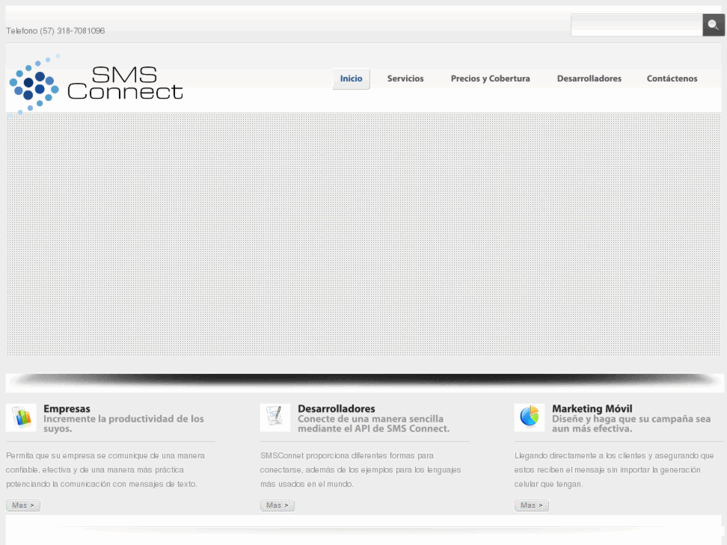Click the Desarrolladores section heading
This screenshot has height=545, width=727.
336,409
